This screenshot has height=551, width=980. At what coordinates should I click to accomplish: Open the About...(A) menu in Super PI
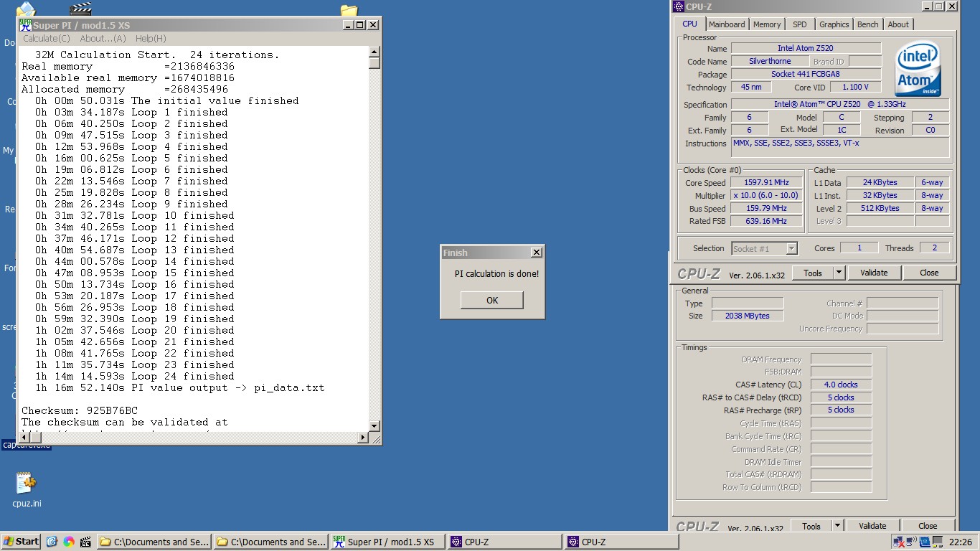tap(103, 39)
